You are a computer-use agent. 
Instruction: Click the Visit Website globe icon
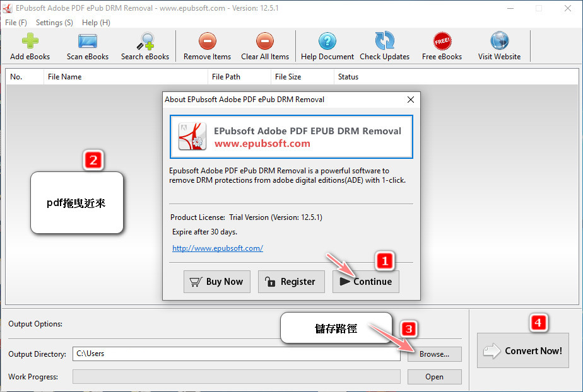click(x=499, y=42)
